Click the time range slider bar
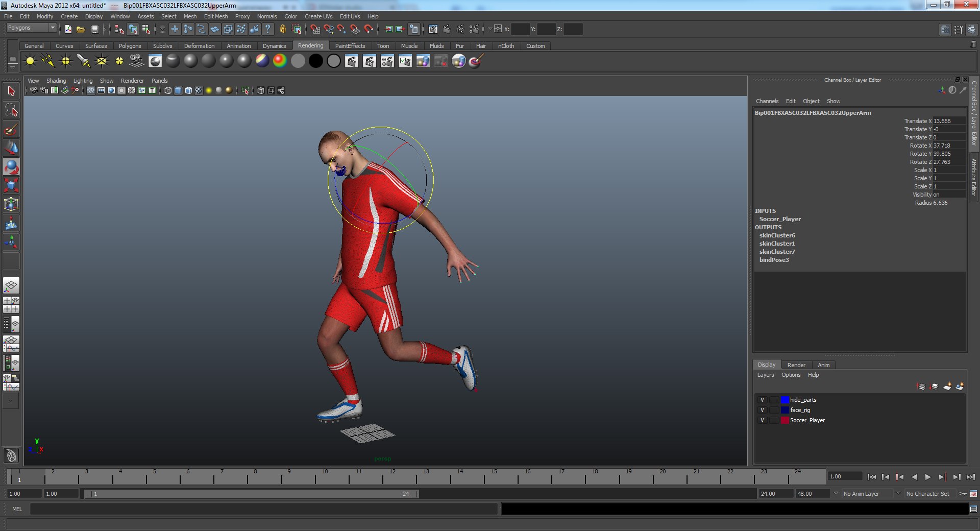 (252, 494)
